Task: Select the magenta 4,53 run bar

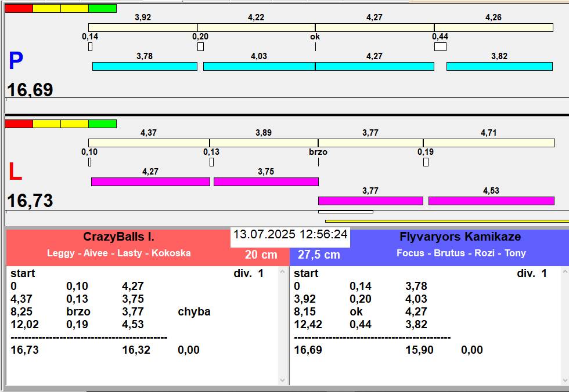Action: point(491,201)
